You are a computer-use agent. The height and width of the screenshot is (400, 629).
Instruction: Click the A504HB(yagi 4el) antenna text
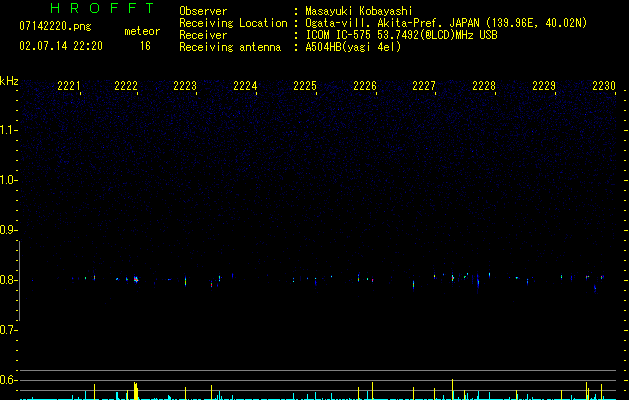pos(353,47)
